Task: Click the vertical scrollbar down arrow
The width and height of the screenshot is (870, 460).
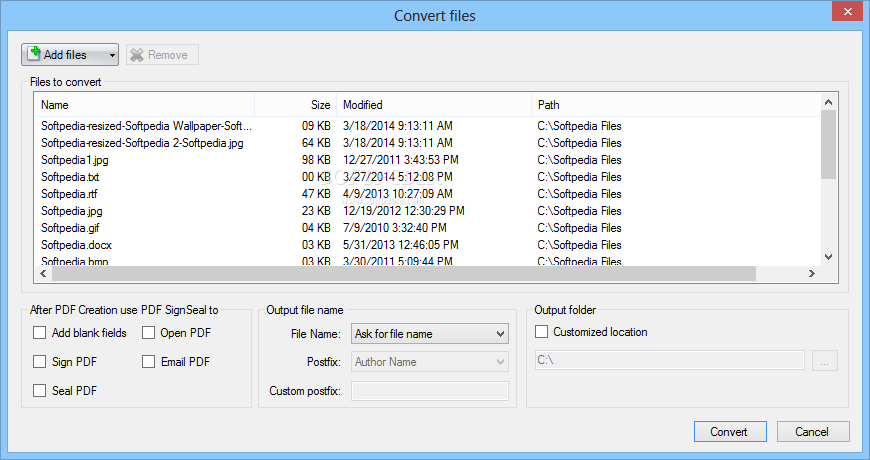Action: pyautogui.click(x=828, y=257)
